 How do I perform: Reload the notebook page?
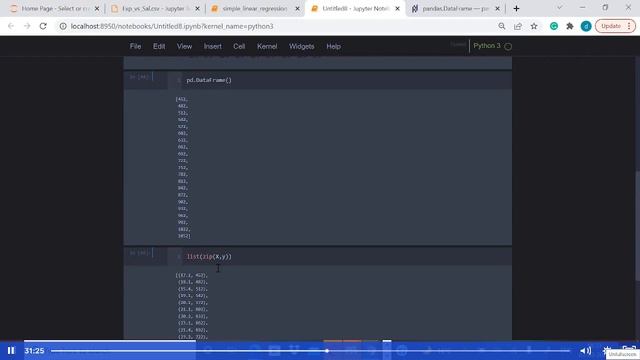coord(43,26)
